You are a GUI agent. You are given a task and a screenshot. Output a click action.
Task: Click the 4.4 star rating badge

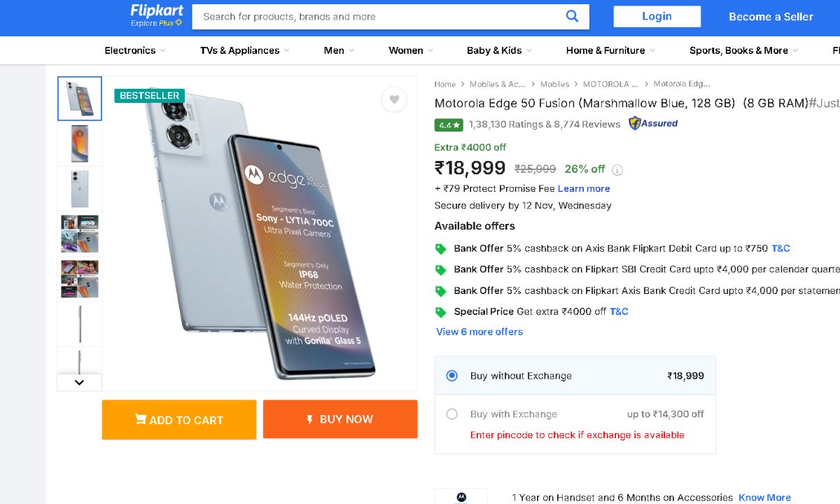pyautogui.click(x=448, y=125)
